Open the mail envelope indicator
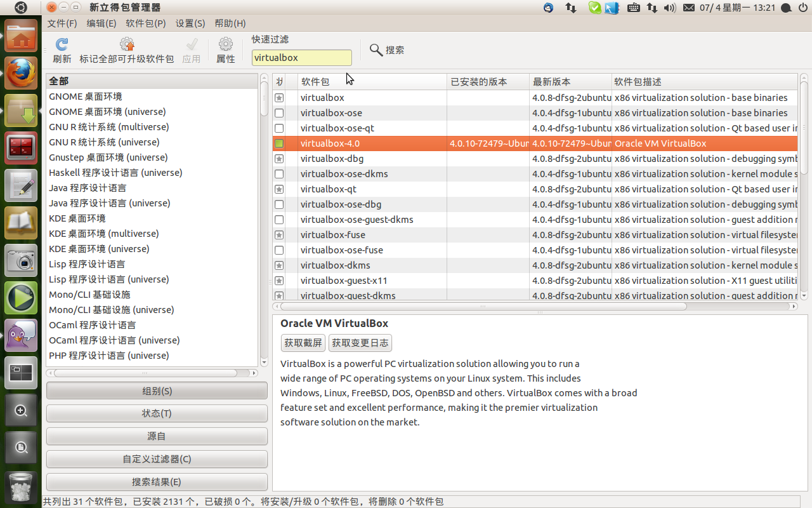 (x=689, y=8)
